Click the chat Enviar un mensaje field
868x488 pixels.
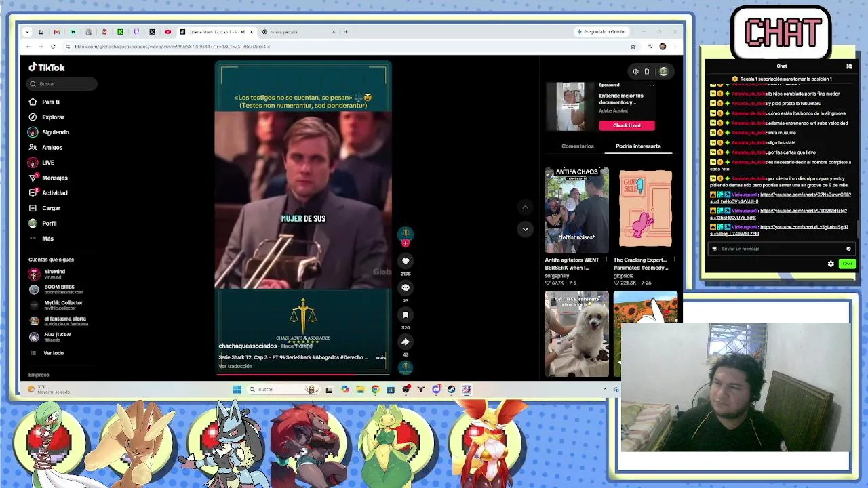[781, 249]
